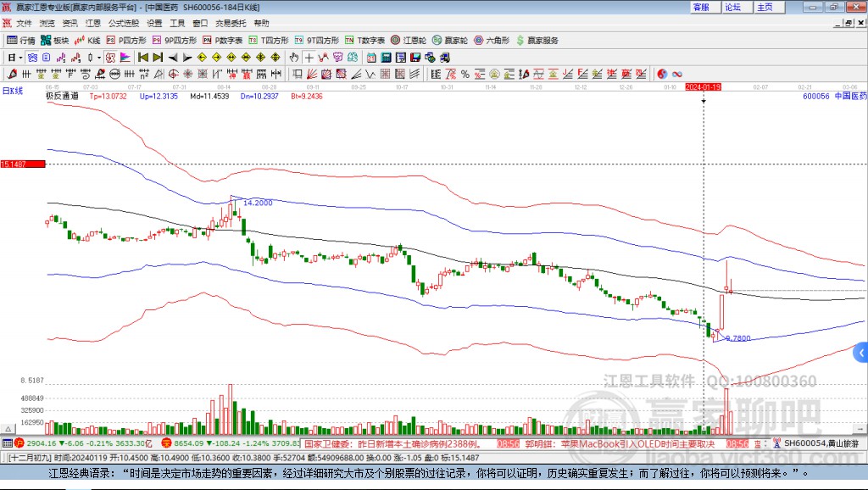This screenshot has width=868, height=490.
Task: Open the 浏览 menu
Action: (47, 23)
